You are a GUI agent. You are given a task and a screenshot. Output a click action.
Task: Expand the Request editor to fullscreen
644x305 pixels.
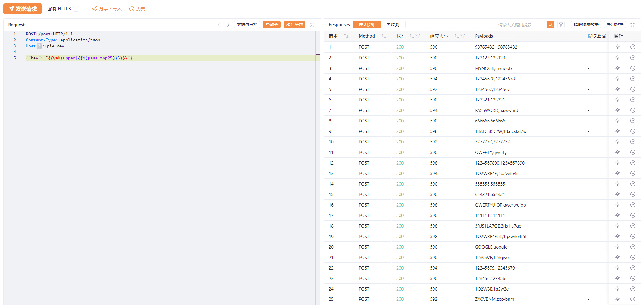[312, 25]
